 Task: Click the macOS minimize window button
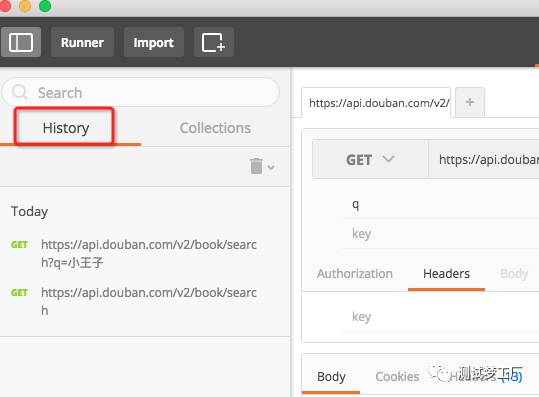click(x=25, y=6)
